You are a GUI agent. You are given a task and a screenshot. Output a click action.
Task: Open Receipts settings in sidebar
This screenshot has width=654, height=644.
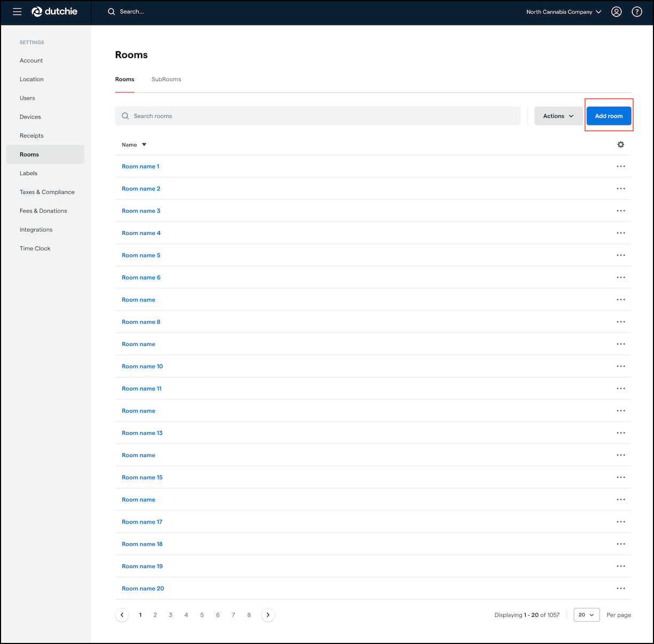point(32,136)
